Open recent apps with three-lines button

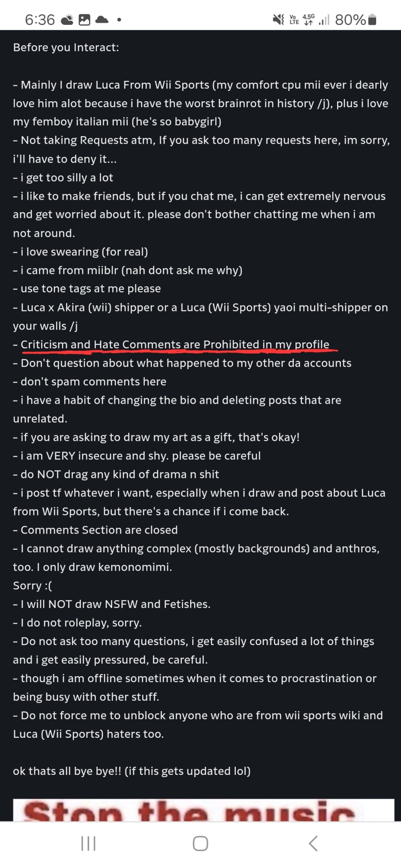pos(88,844)
